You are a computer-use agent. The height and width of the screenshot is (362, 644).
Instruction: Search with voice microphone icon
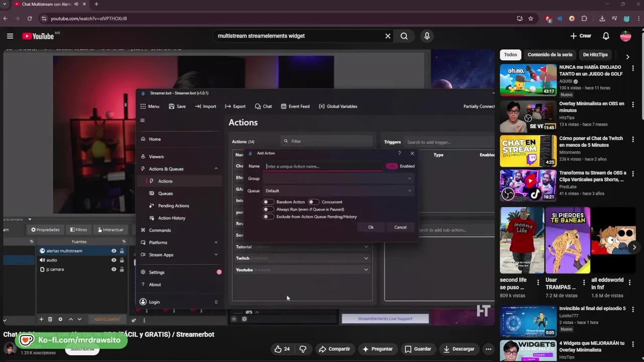427,36
